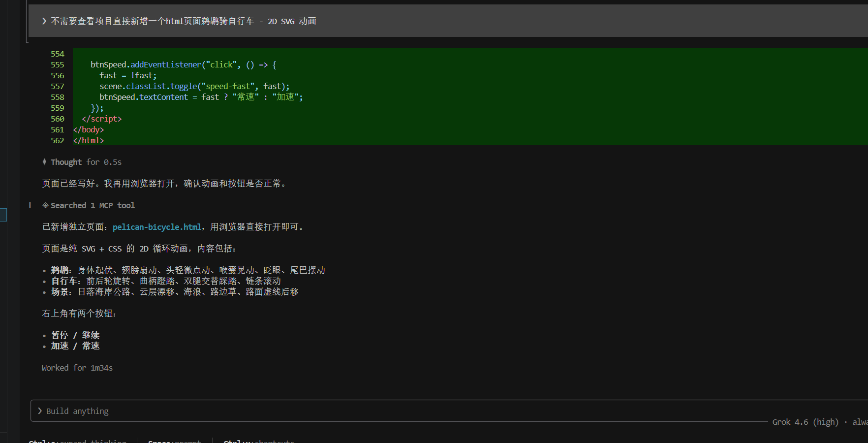Image resolution: width=868 pixels, height=443 pixels.
Task: Click the "fast = !fast;" code line
Action: 128,75
